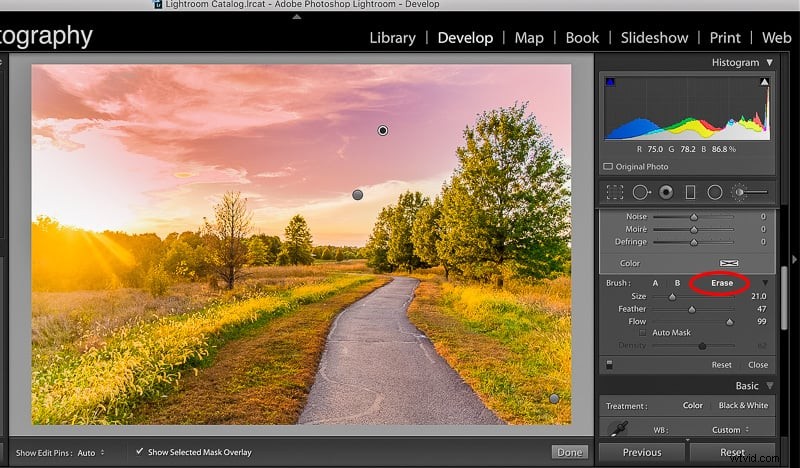Click the Size value 21.0
Screen dimensions: 800x468
pos(759,296)
